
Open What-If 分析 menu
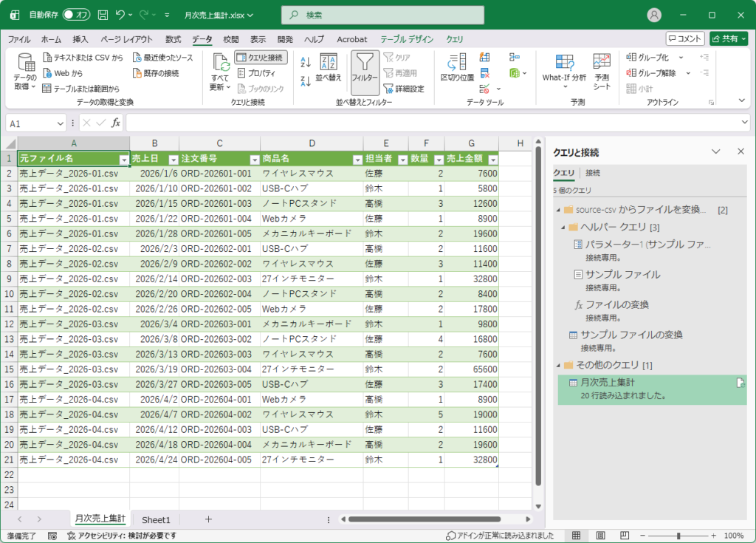pyautogui.click(x=564, y=71)
